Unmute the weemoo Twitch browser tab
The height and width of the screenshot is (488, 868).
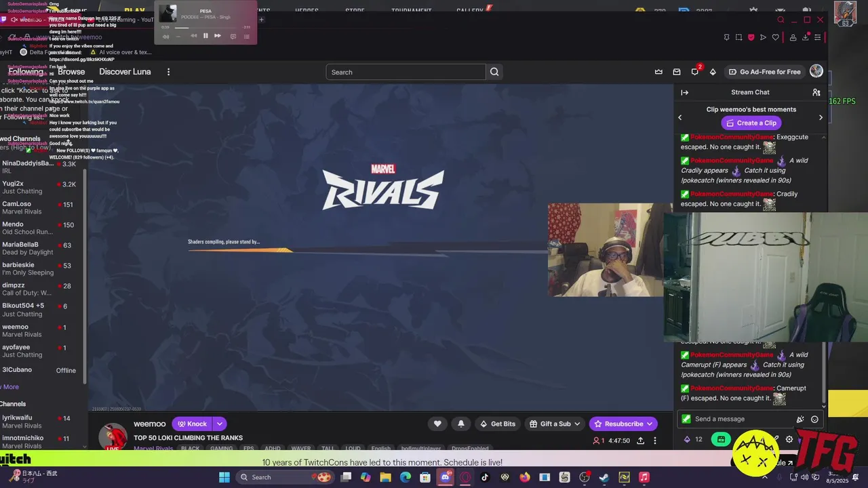14,20
